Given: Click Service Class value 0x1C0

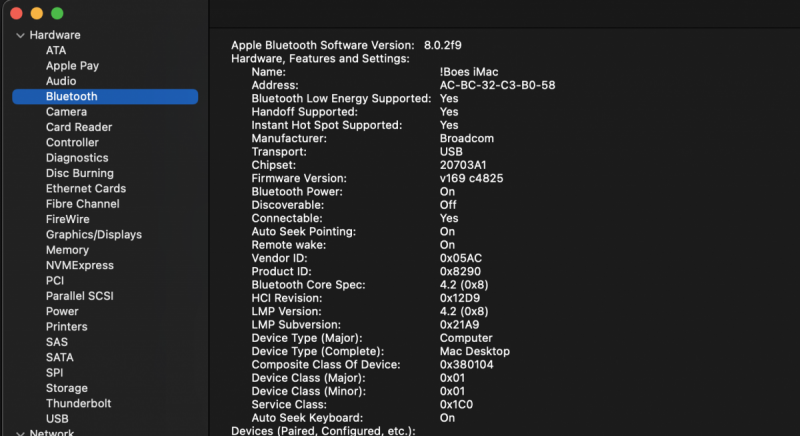Looking at the screenshot, I should (456, 404).
